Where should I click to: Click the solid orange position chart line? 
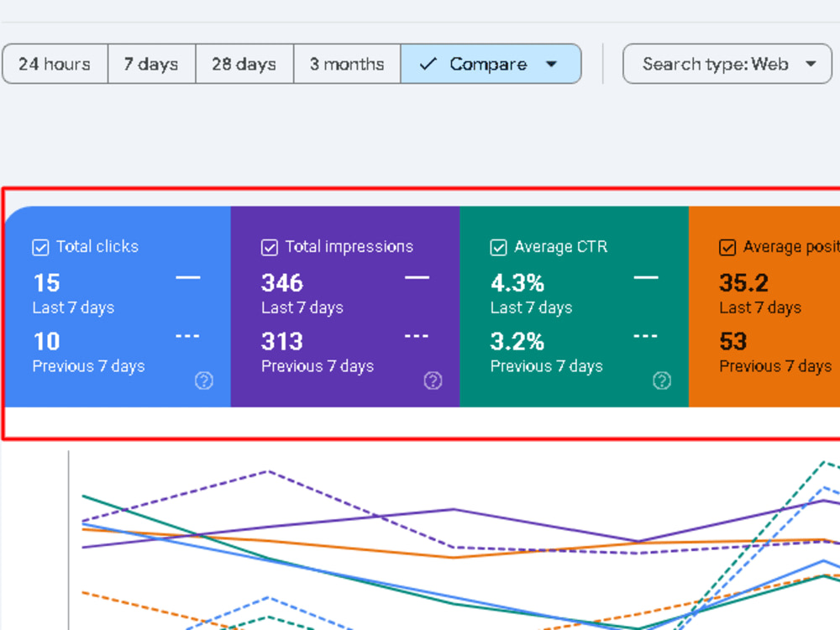(454, 557)
